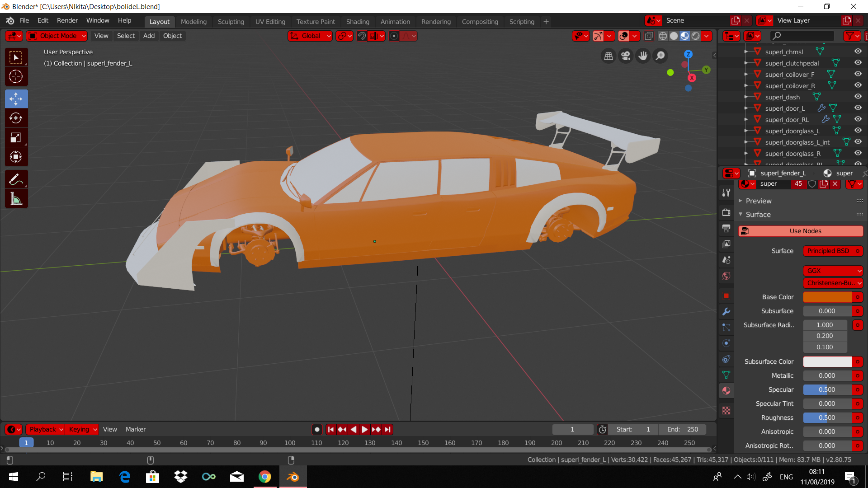Switch to the Shading workspace tab
The height and width of the screenshot is (488, 868).
pos(357,21)
